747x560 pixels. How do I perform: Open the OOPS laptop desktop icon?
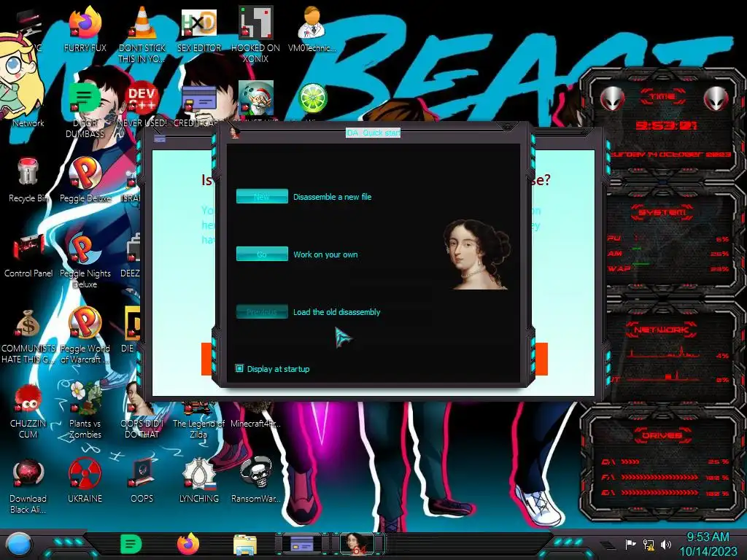tap(142, 473)
